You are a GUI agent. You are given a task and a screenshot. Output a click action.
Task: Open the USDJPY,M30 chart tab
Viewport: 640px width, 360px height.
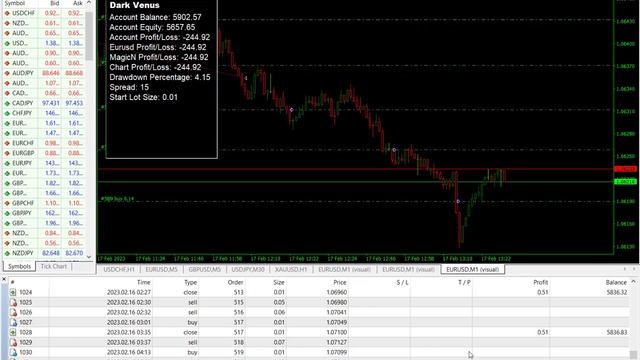click(x=248, y=269)
